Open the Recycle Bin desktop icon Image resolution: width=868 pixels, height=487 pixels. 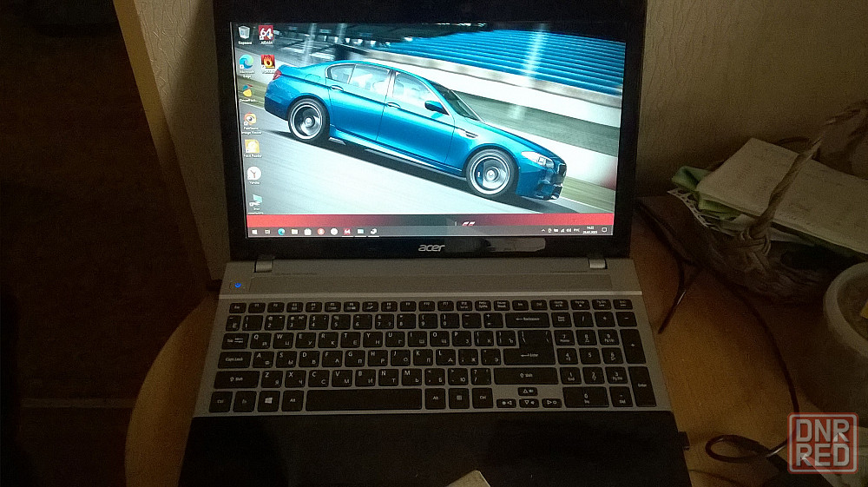pyautogui.click(x=244, y=33)
